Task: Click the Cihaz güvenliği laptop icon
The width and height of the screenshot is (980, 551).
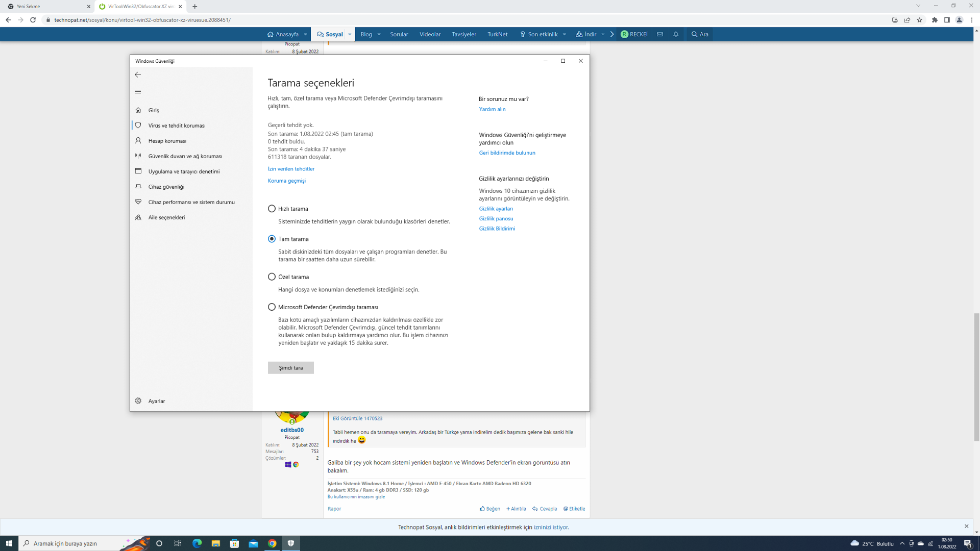Action: [x=138, y=187]
